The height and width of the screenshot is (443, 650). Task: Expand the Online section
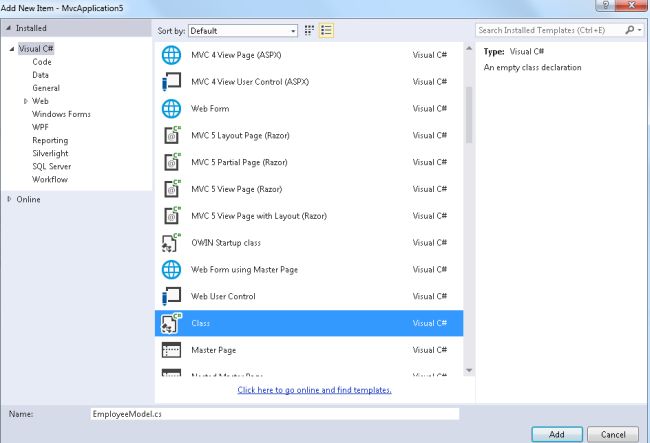9,199
